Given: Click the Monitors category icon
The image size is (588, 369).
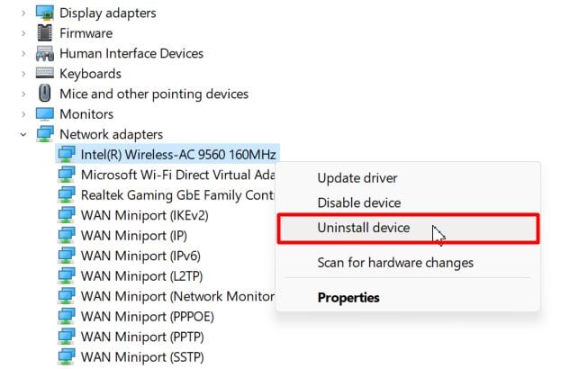Looking at the screenshot, I should pyautogui.click(x=45, y=114).
